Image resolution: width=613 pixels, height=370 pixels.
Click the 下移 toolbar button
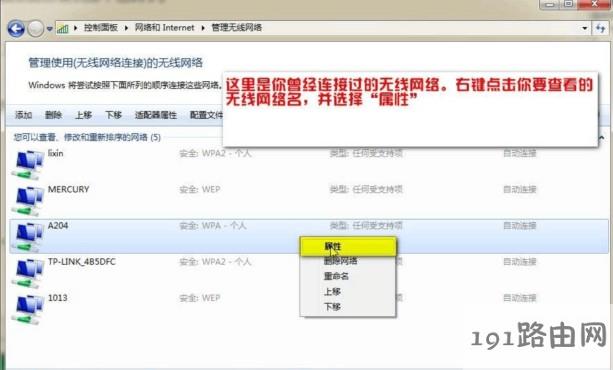[113, 115]
